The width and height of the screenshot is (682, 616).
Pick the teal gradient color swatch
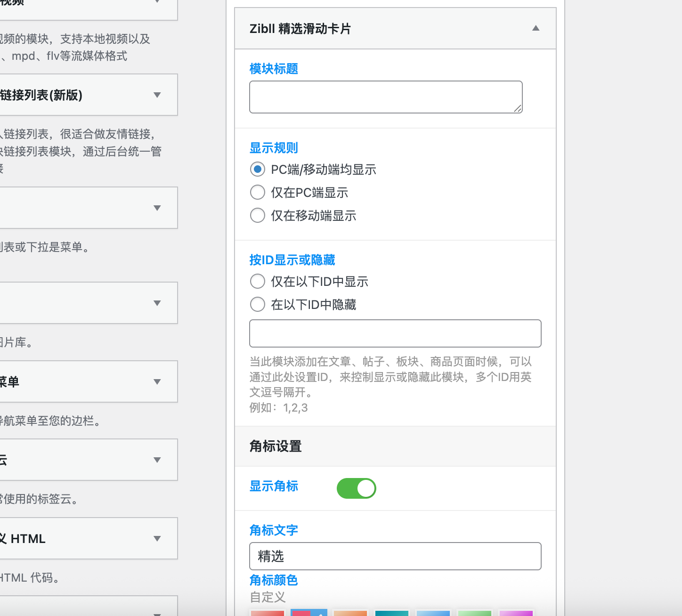(391, 613)
